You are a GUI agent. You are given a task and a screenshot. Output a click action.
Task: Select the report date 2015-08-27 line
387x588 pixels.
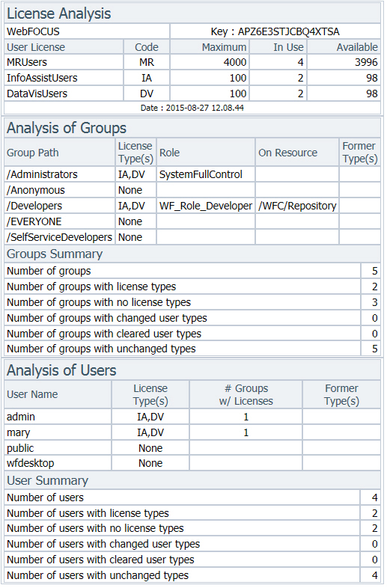click(192, 108)
